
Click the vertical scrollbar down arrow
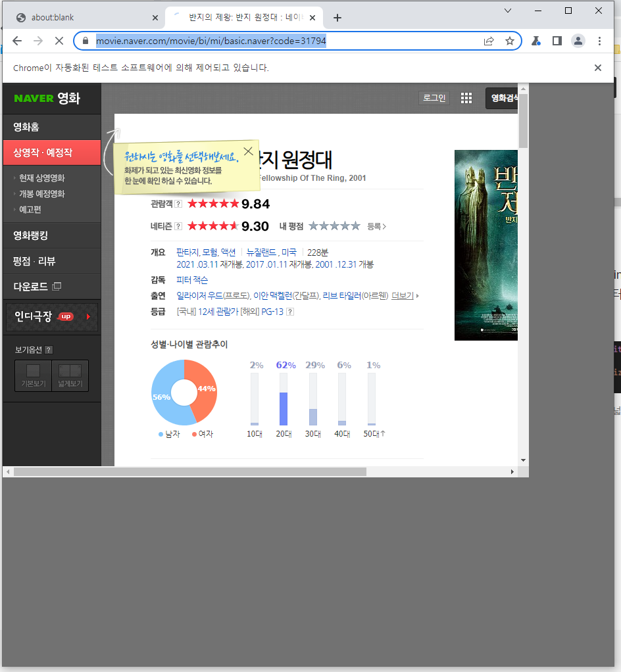[523, 460]
